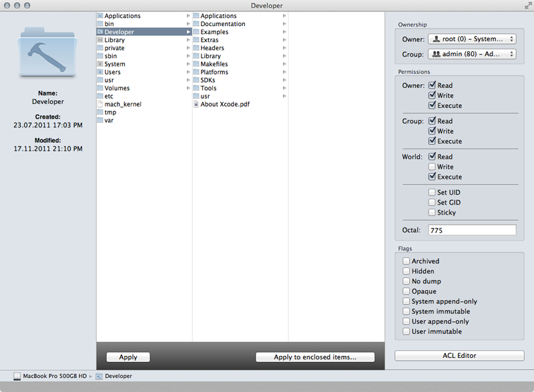
Task: Click the private folder icon
Action: tap(100, 48)
